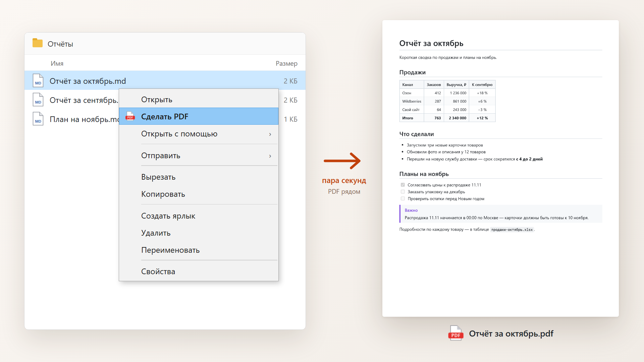
Task: Click the Продажи section heading
Action: tap(412, 72)
